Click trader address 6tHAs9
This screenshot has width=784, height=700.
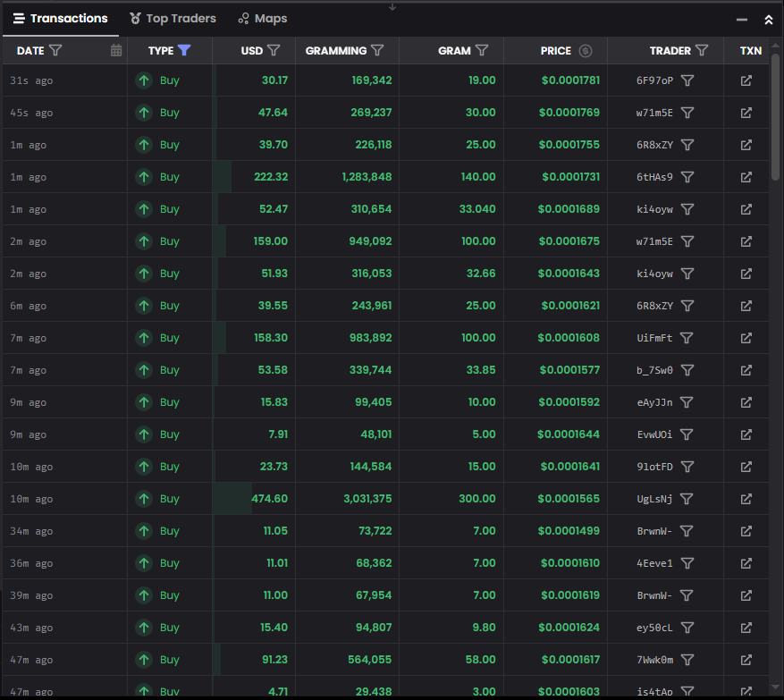pyautogui.click(x=654, y=177)
